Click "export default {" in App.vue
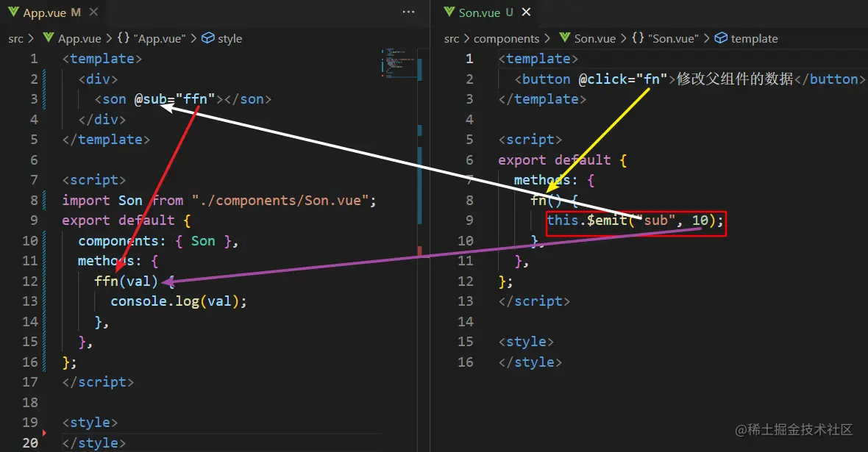The width and height of the screenshot is (868, 452). 127,220
